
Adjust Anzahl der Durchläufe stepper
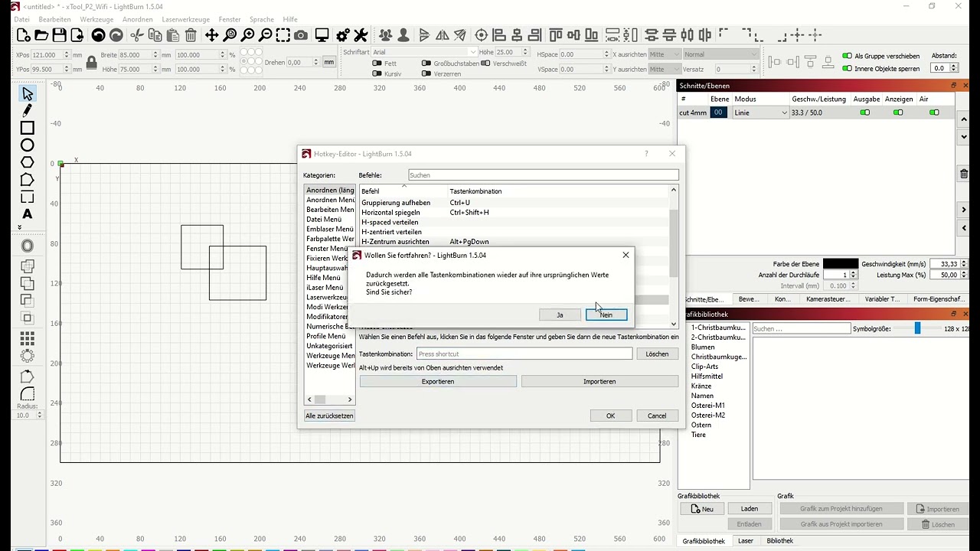(x=853, y=275)
